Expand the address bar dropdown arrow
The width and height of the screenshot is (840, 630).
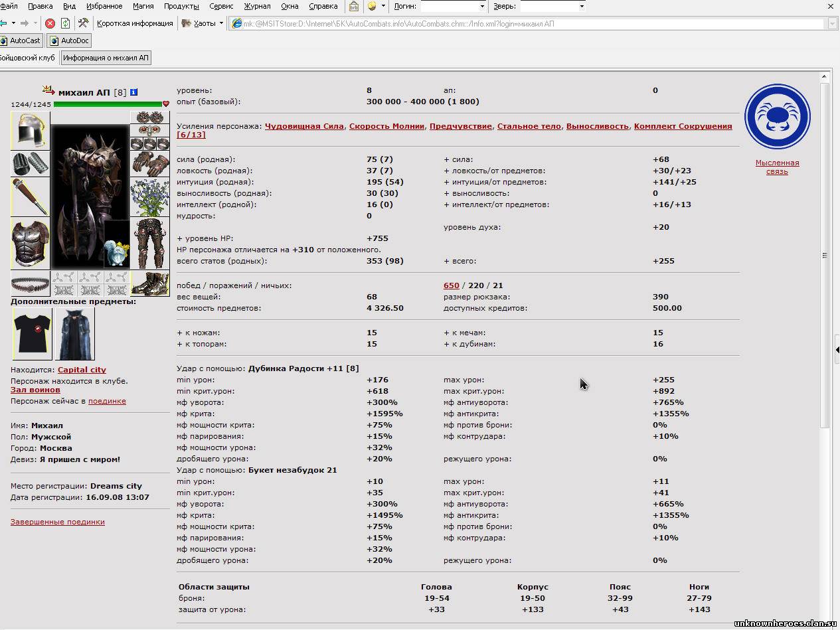pos(833,24)
